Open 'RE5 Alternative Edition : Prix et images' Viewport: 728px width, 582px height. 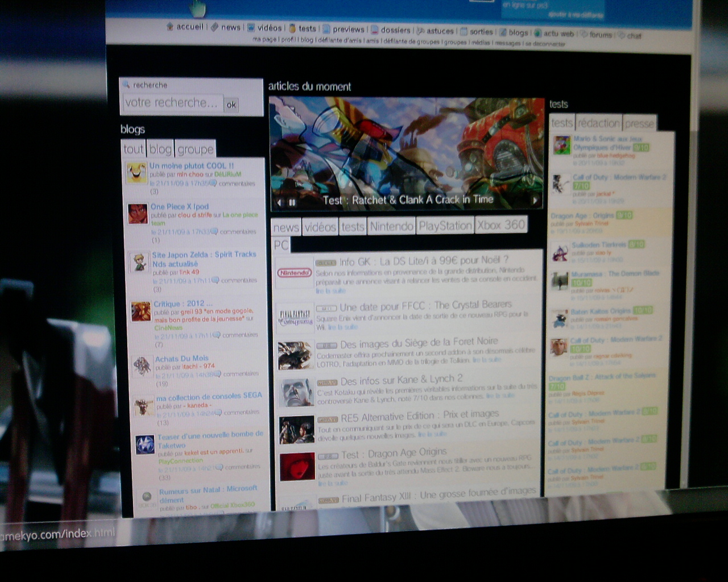pos(420,416)
